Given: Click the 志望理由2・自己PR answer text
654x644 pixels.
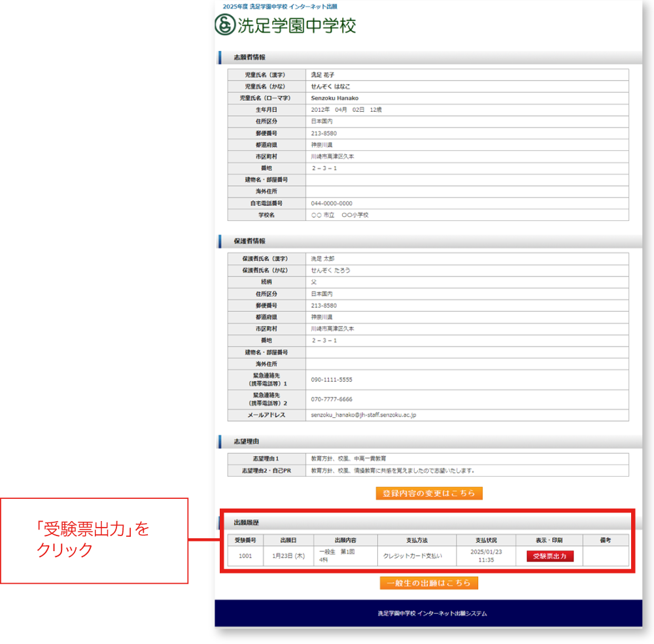Looking at the screenshot, I should point(392,471).
